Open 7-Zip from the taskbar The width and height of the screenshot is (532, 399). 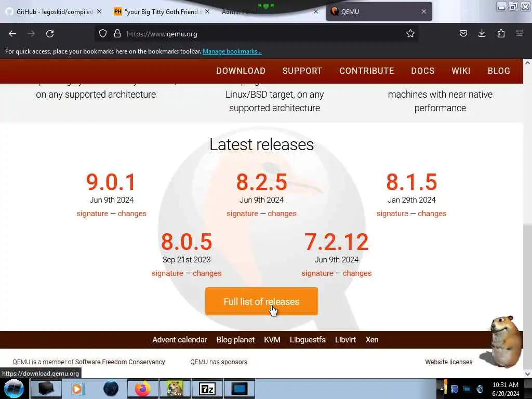(207, 389)
